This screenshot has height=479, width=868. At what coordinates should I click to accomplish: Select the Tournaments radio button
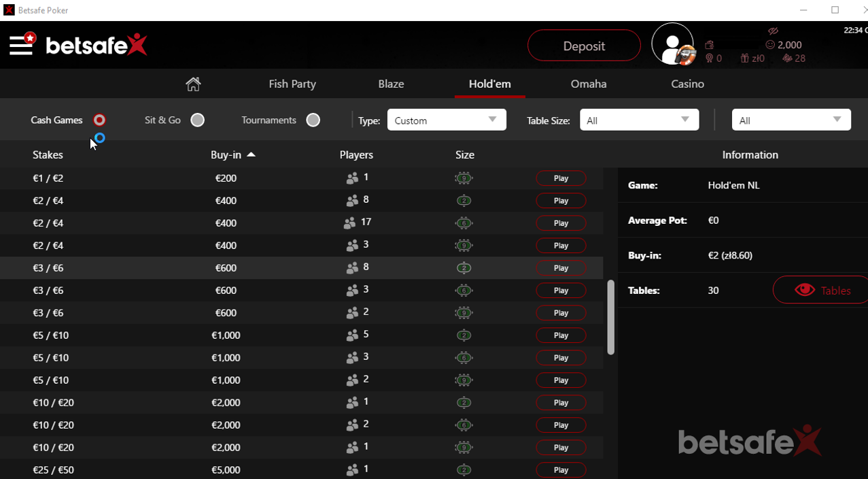point(313,119)
